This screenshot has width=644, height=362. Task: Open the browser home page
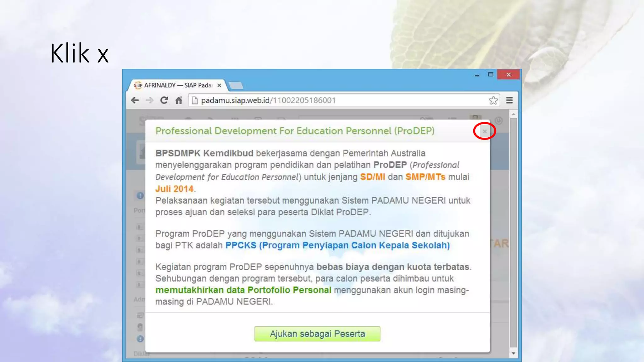[179, 100]
